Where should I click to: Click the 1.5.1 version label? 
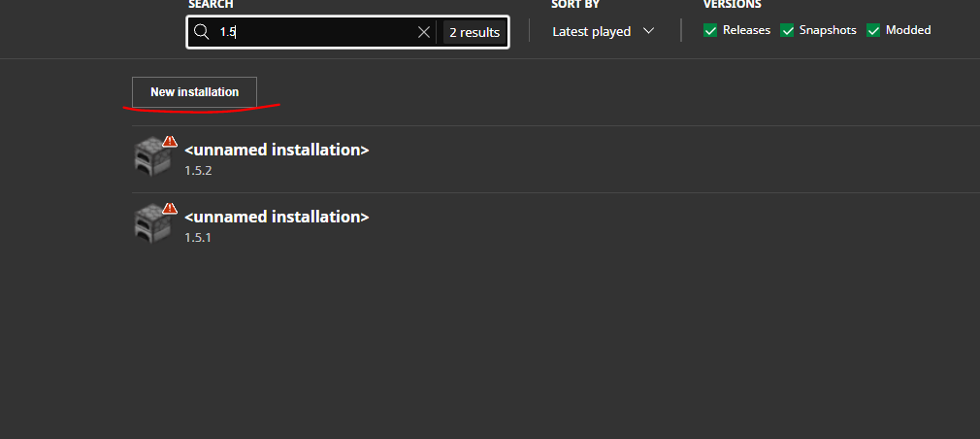(x=198, y=237)
